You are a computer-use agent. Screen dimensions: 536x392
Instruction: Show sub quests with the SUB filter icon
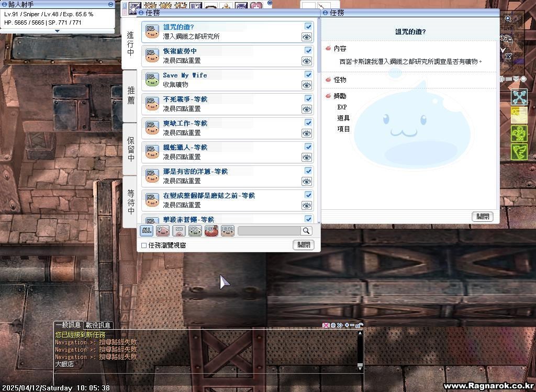pos(179,231)
